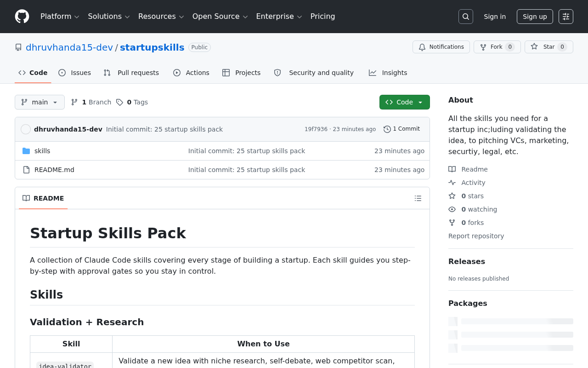Expand the Enterprise menu
Image resolution: width=588 pixels, height=368 pixels.
point(279,17)
